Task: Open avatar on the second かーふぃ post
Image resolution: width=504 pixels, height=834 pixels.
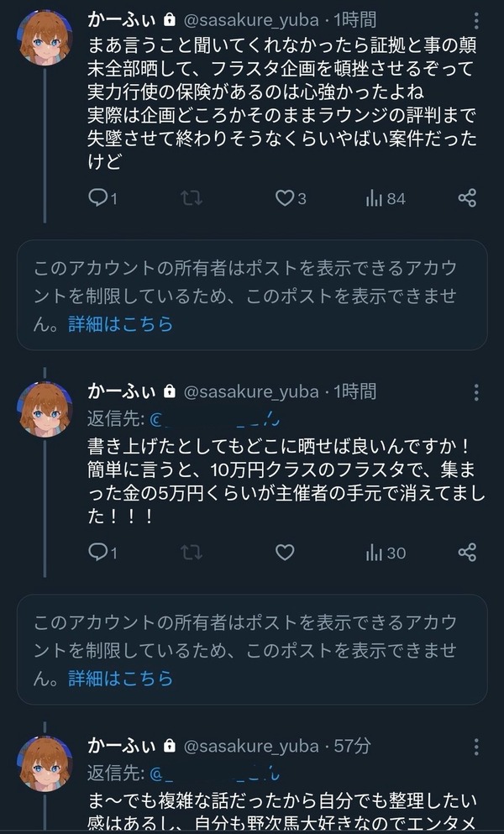Action: pos(45,409)
